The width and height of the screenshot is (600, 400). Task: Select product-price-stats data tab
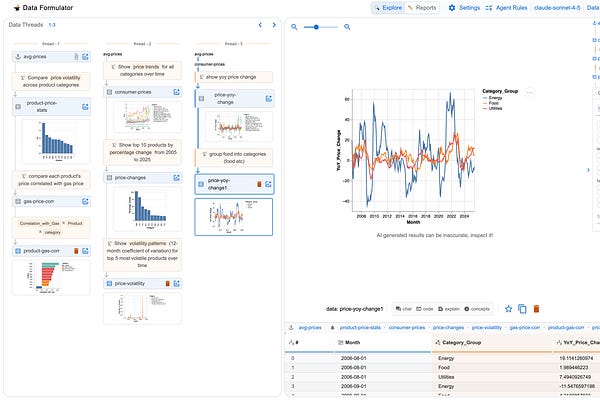(x=360, y=328)
